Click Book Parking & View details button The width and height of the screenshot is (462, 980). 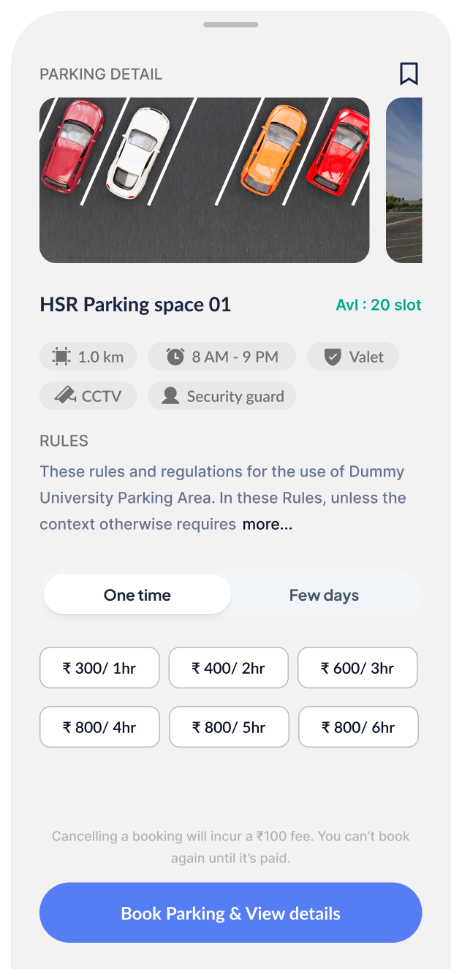pos(231,913)
